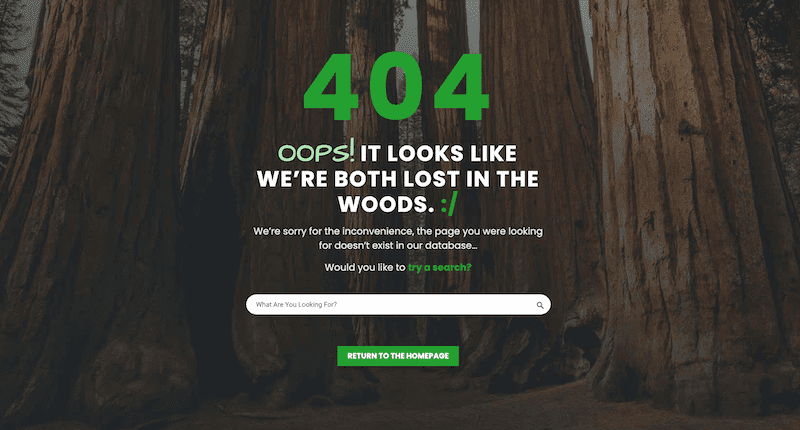Click the 'WE'RE BOTH LOST IN THE' line
The image size is (800, 430).
[397, 179]
